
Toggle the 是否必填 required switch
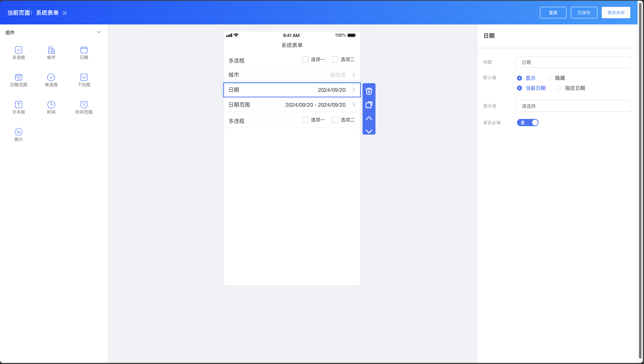pyautogui.click(x=528, y=122)
